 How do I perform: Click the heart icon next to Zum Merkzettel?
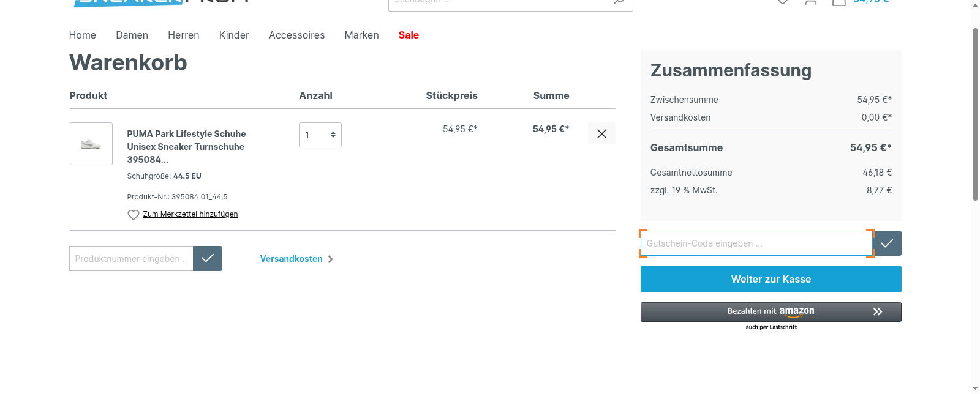(x=133, y=214)
